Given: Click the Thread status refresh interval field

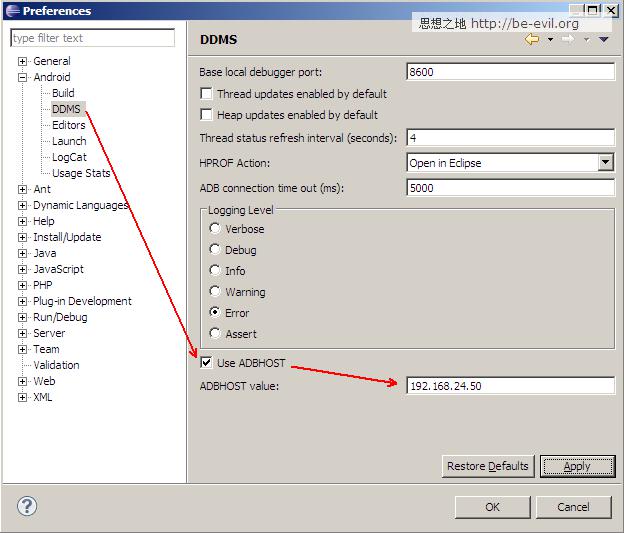Looking at the screenshot, I should (x=510, y=138).
